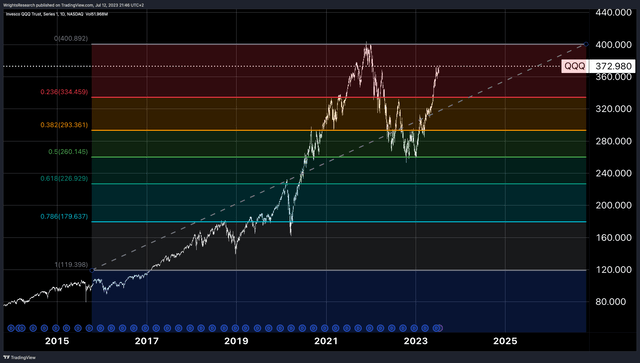This screenshot has height=363, width=640.
Task: Select the 0(400.892) Fibonacci level label
Action: [x=71, y=38]
